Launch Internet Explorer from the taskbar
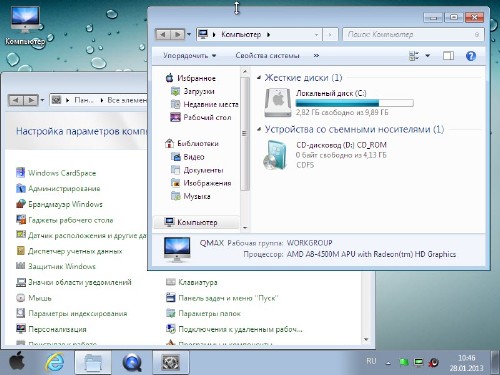 click(x=55, y=362)
